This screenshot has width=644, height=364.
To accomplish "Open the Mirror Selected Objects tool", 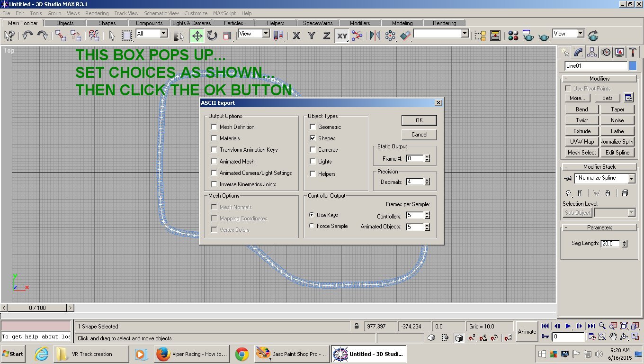I will pos(375,36).
